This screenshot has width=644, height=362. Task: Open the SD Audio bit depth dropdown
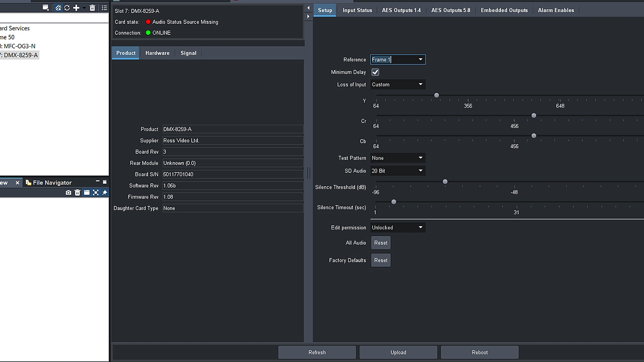pyautogui.click(x=398, y=171)
